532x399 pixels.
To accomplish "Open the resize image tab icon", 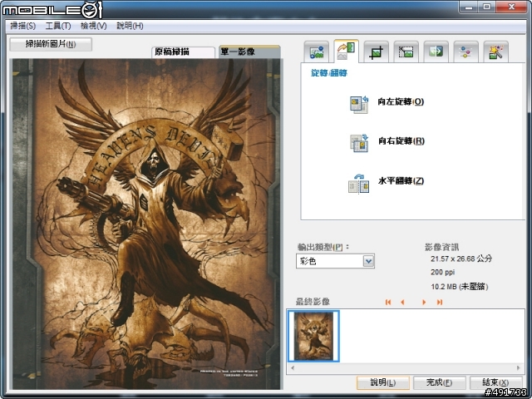I will tap(406, 52).
